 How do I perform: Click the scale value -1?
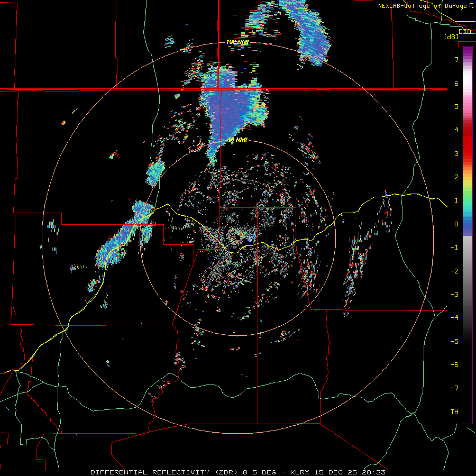tap(454, 248)
